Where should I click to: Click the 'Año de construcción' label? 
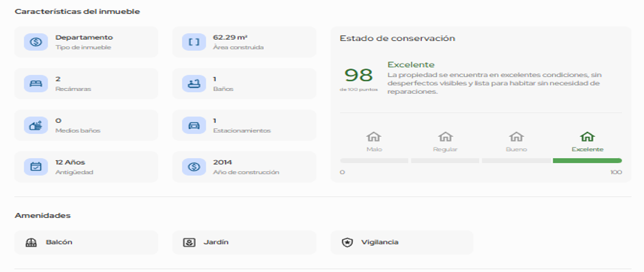(246, 172)
